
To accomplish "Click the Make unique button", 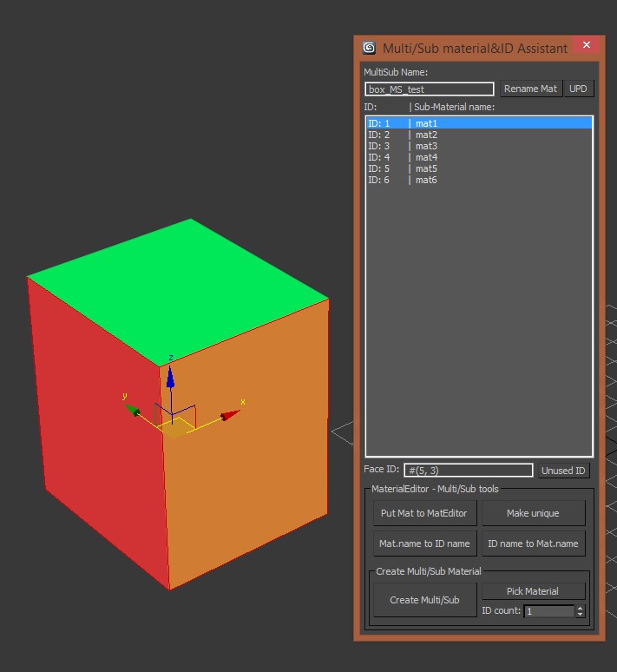I will 533,513.
